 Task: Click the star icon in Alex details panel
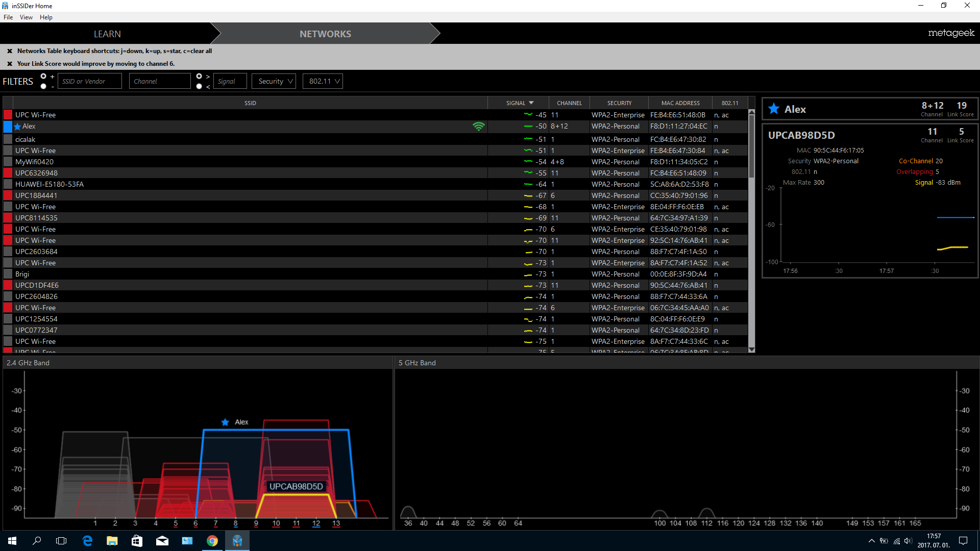(x=774, y=109)
